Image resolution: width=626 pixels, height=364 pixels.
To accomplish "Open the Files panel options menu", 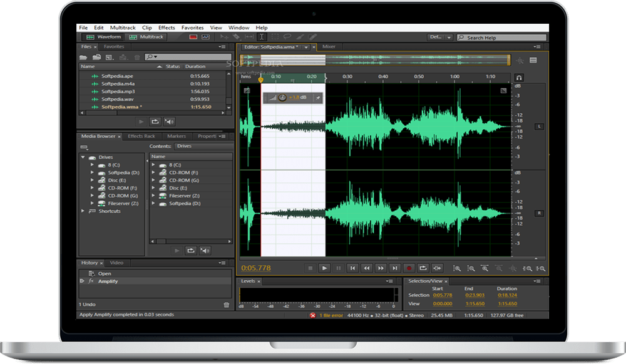I will click(222, 47).
